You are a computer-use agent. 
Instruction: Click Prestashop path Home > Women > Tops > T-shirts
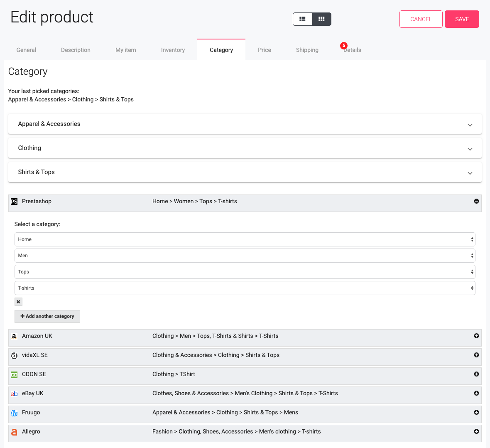[195, 201]
